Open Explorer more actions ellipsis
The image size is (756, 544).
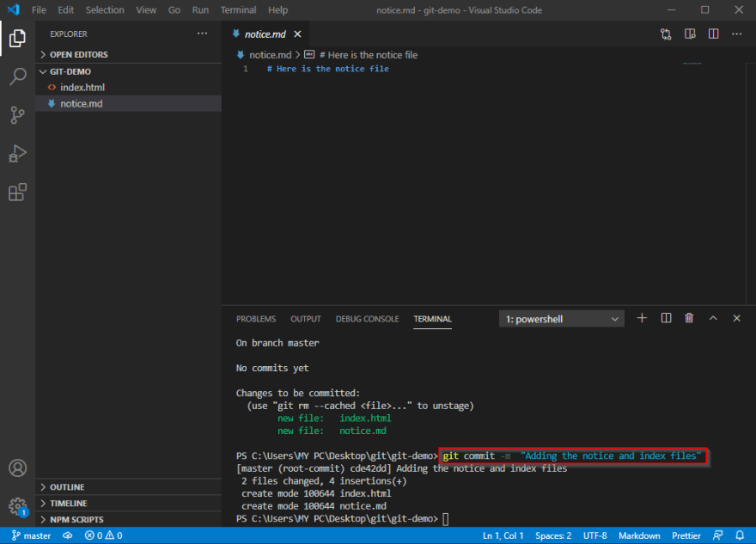202,34
